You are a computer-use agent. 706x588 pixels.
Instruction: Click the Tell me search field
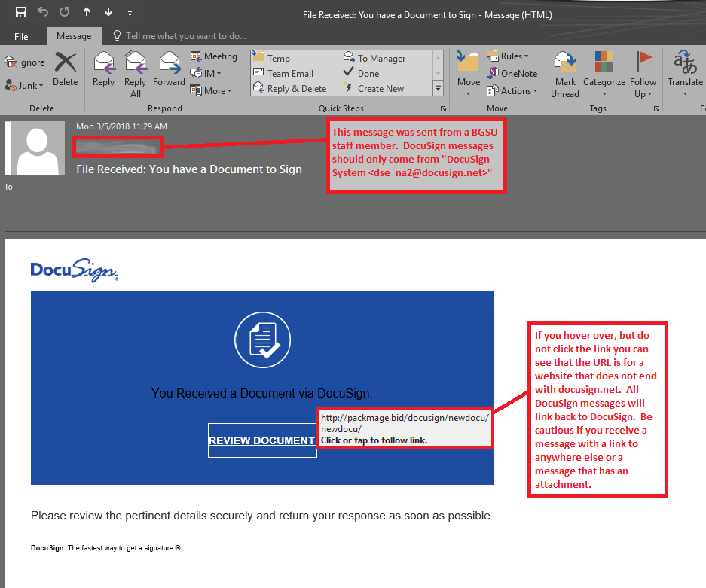[185, 36]
